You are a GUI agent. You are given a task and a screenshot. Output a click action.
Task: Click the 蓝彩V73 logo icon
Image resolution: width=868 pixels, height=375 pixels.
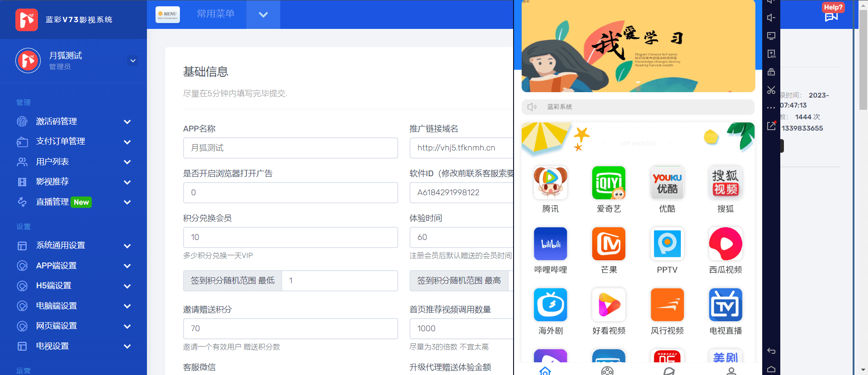coord(27,19)
